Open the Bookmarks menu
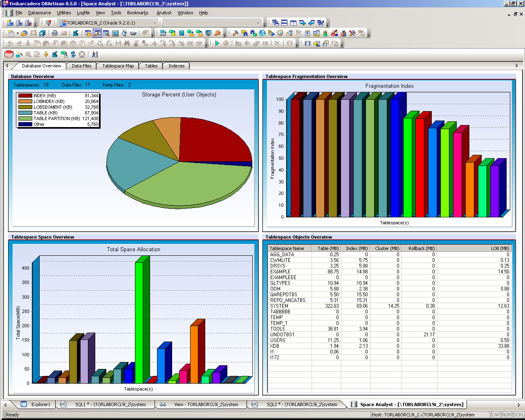525x420 pixels. 137,13
